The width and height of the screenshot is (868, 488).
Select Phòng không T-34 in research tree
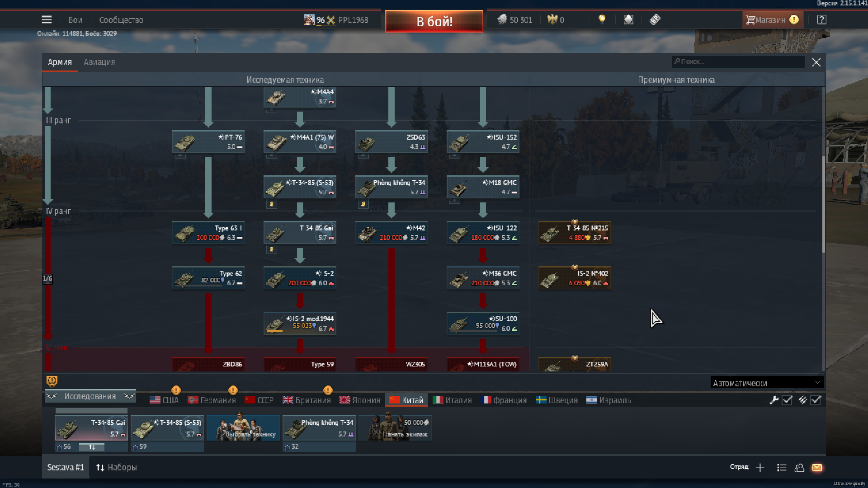392,187
